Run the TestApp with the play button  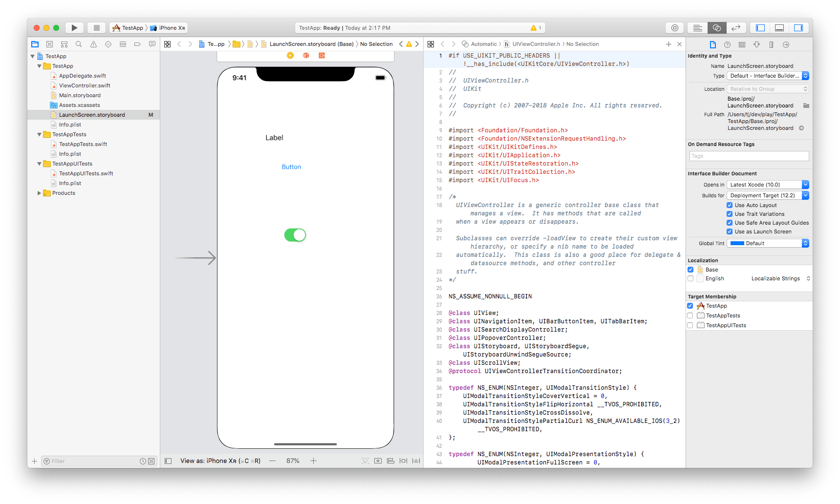coord(74,28)
